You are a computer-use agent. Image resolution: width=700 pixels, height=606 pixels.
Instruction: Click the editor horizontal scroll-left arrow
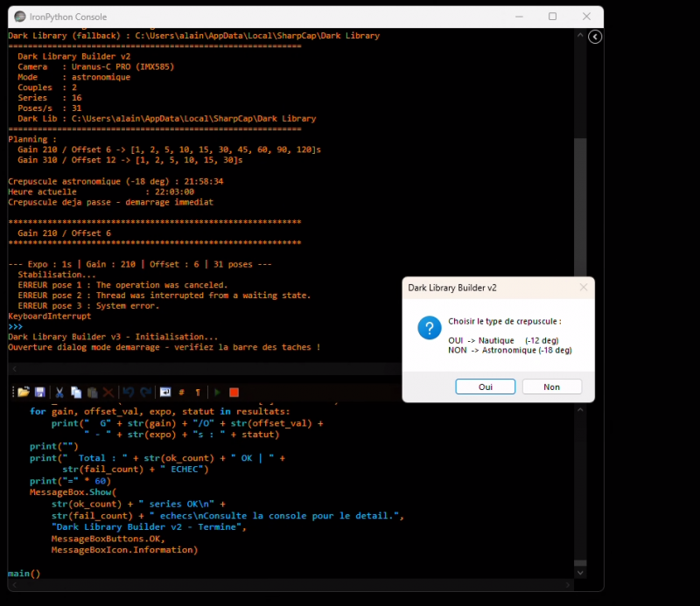pos(14,585)
